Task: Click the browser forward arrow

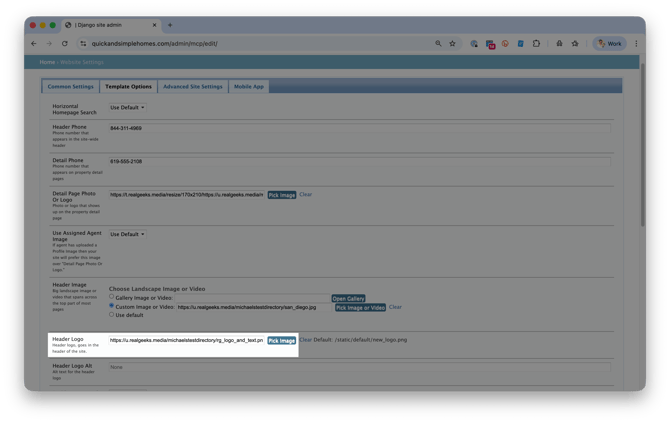Action: [49, 44]
